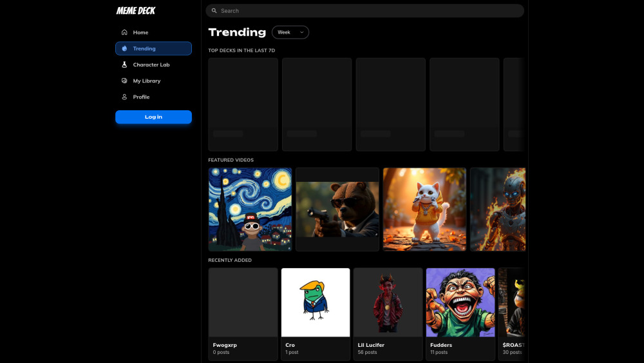Click the search magnifier icon
The image size is (644, 363).
(x=214, y=11)
